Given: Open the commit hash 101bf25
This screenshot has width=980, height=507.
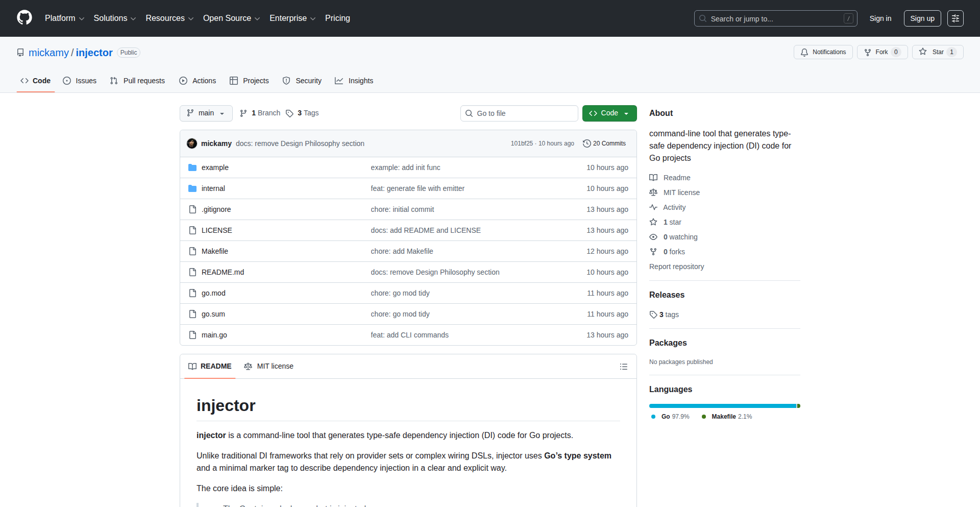Looking at the screenshot, I should (522, 143).
